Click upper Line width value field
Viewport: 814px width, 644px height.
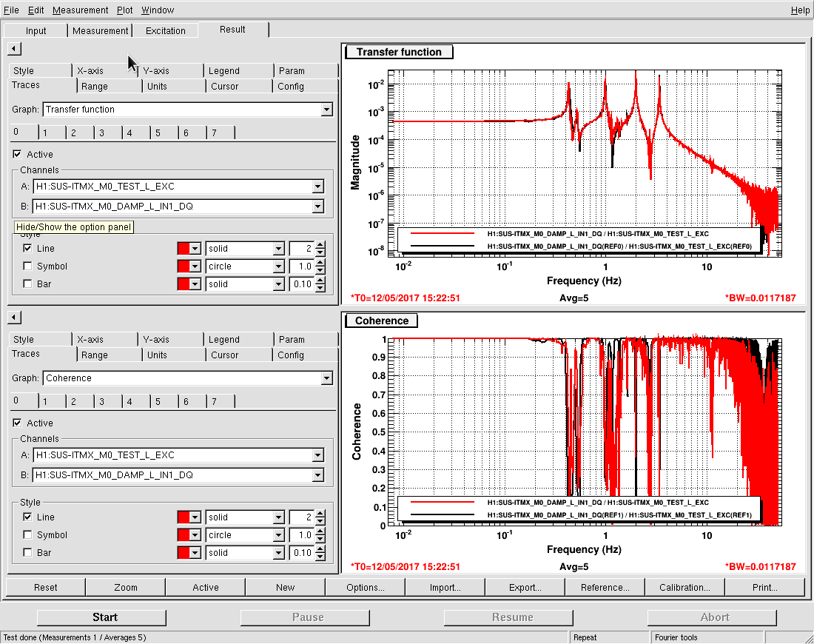(x=302, y=248)
